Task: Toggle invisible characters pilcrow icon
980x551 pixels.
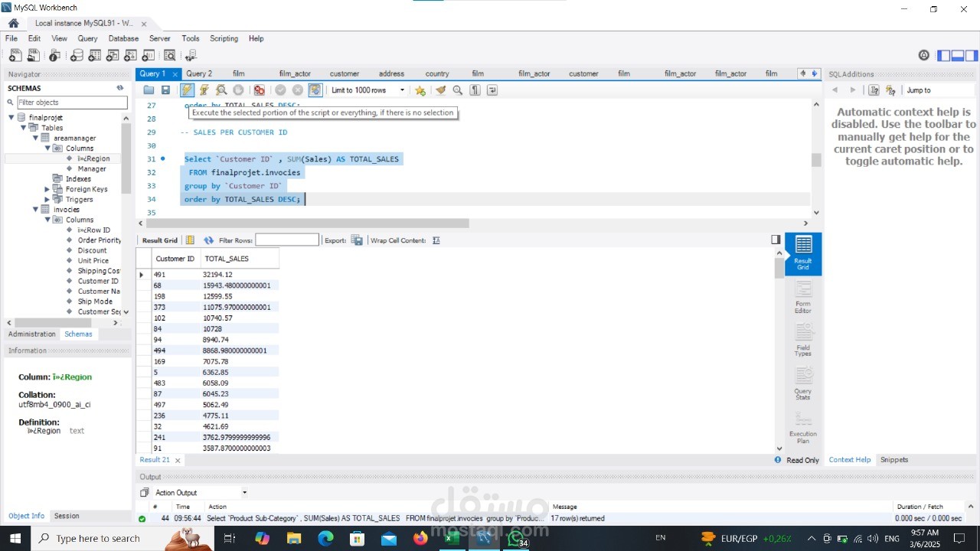Action: pyautogui.click(x=475, y=90)
